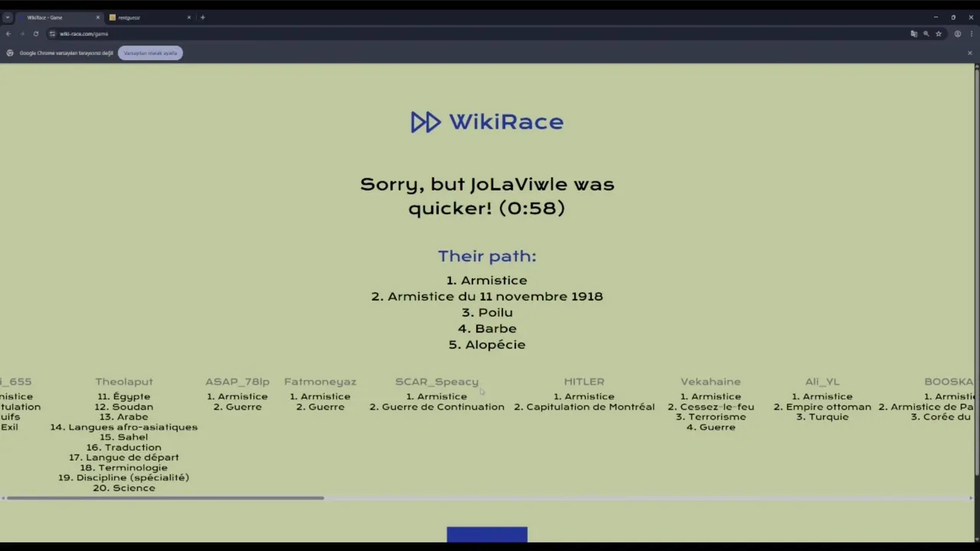Select Theolaput's '20. Science' step
The image size is (980, 551).
point(124,487)
